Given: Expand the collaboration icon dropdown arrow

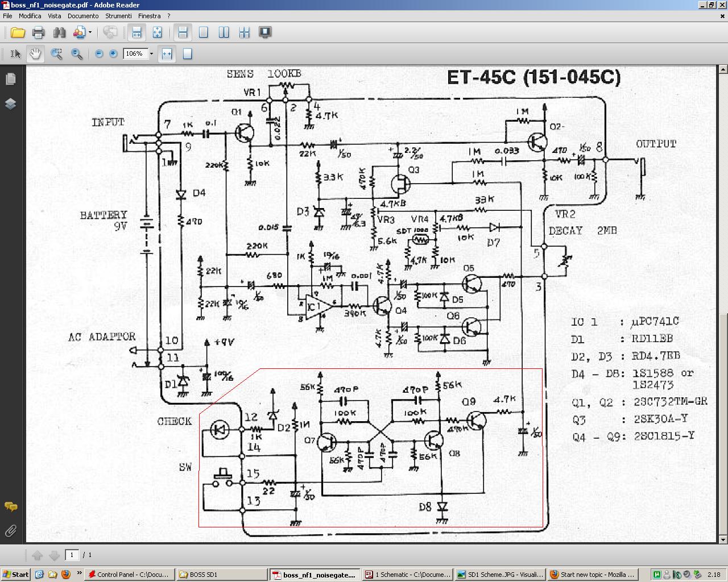Looking at the screenshot, I should pyautogui.click(x=90, y=32).
